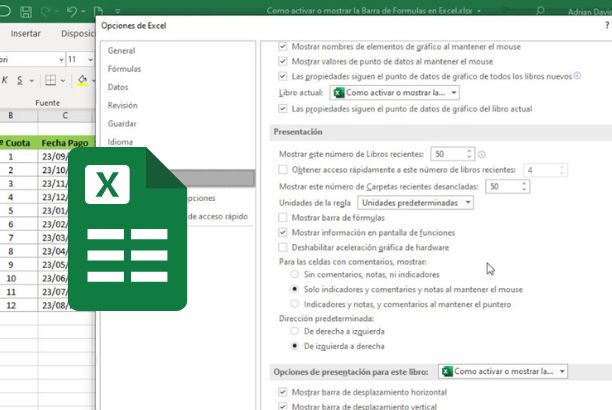
Task: Open the Libro actual dropdown
Action: [x=395, y=93]
